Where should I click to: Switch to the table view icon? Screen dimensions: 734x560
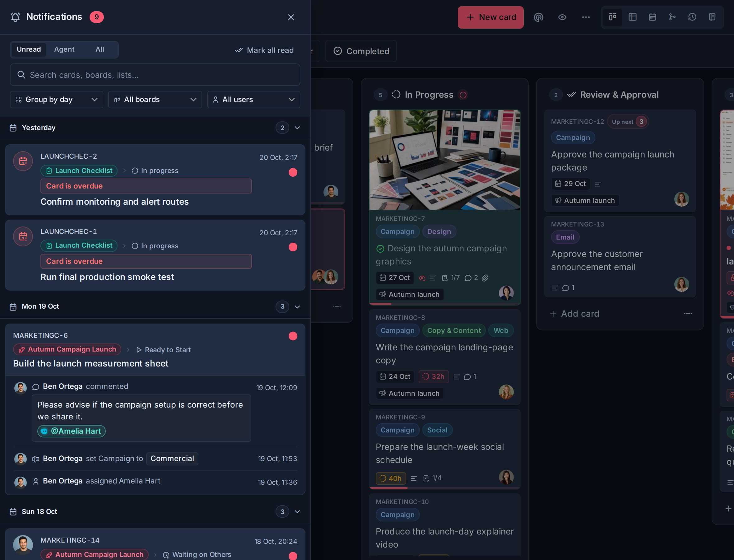click(x=632, y=17)
